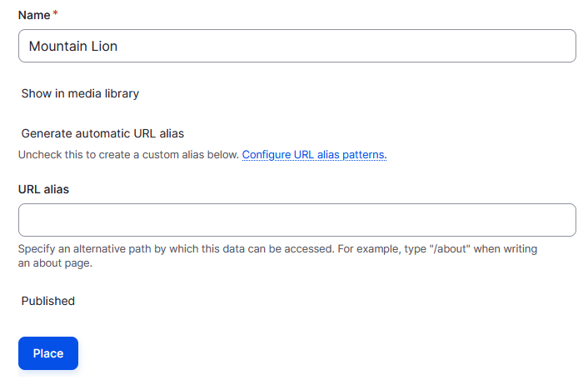The width and height of the screenshot is (588, 380).
Task: Focus the Name input field
Action: tap(297, 46)
